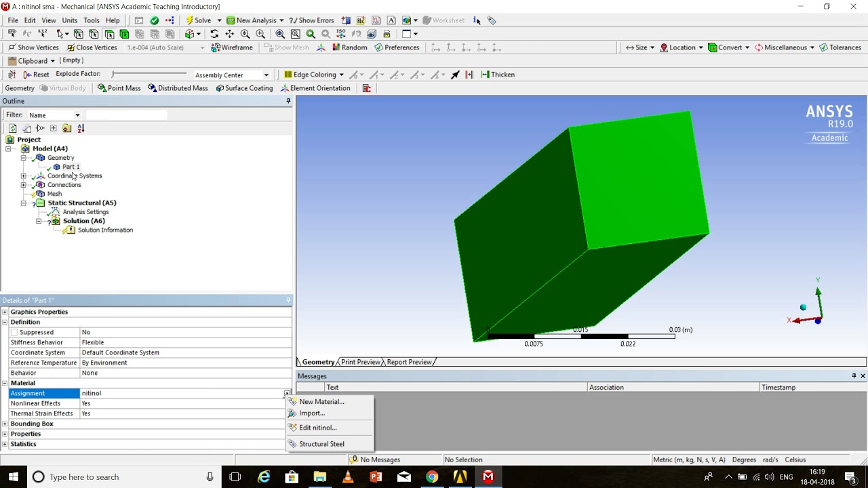Choose New Material... from popup menu

[329, 402]
